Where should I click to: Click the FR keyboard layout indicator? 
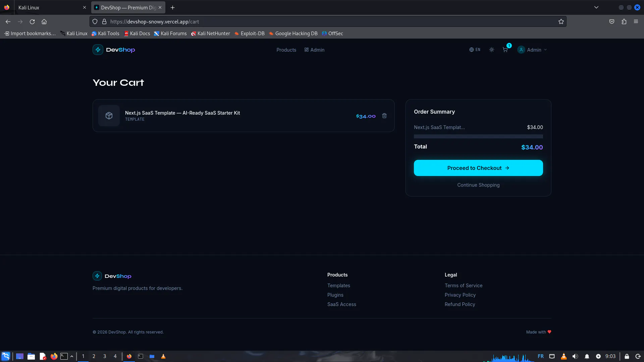pos(541,356)
